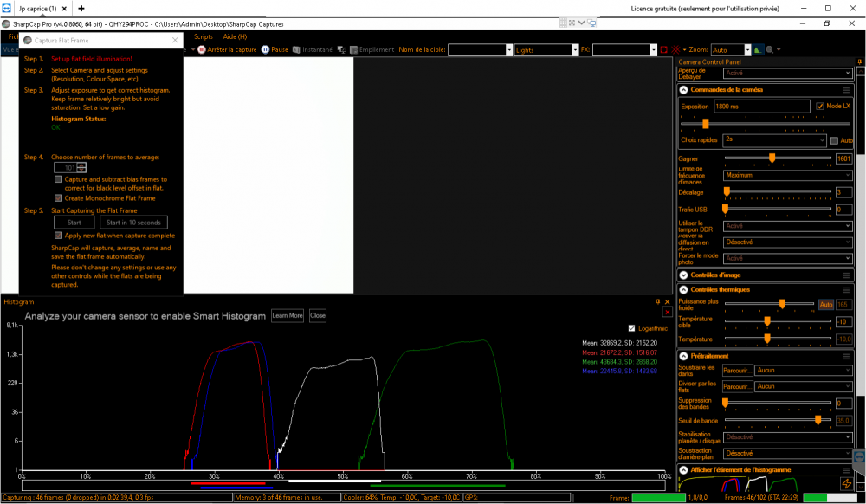Viewport: 866px width, 504px height.
Task: Click the TeamViewer toolbar grid icon
Action: click(x=563, y=23)
